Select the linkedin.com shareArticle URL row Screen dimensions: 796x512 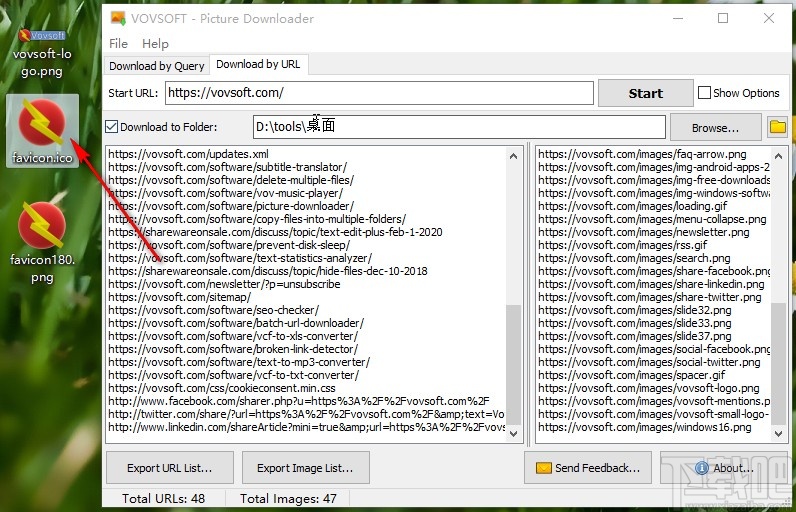(306, 427)
